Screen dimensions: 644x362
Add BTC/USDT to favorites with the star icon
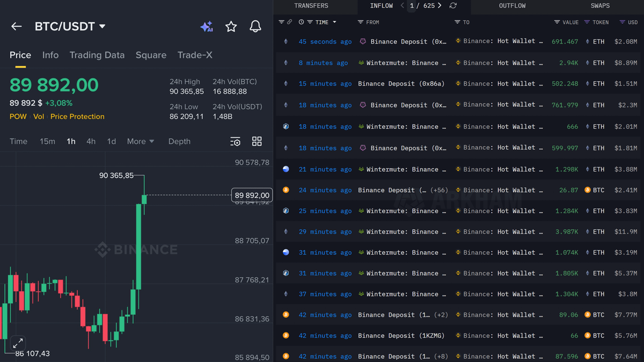[x=231, y=26]
